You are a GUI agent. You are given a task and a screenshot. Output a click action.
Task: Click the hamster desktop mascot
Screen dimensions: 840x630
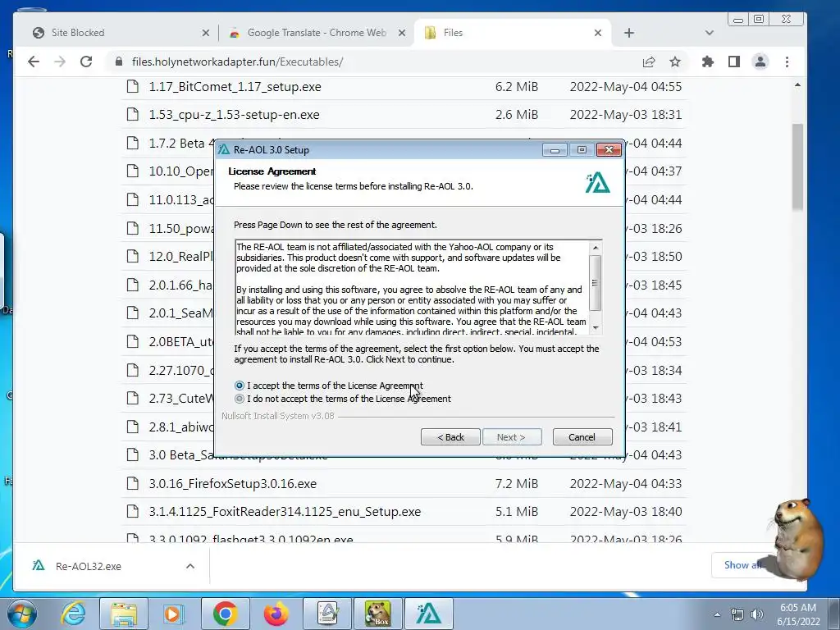click(x=798, y=538)
